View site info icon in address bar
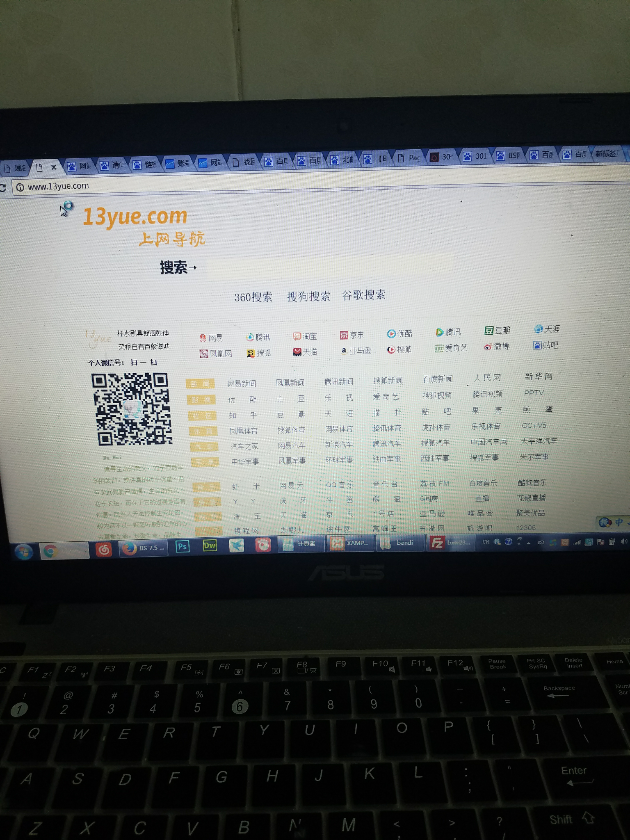630x840 pixels. coord(20,187)
